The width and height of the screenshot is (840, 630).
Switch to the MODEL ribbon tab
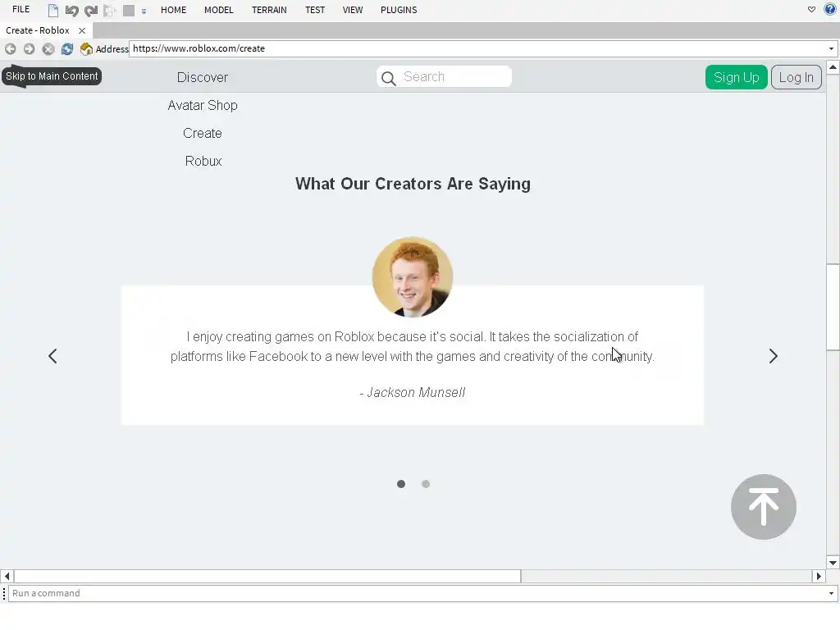(x=218, y=10)
